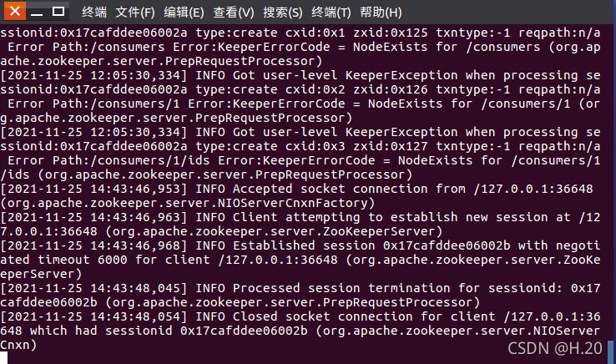Open the 编辑(E) menu
The height and width of the screenshot is (364, 616).
coord(184,13)
